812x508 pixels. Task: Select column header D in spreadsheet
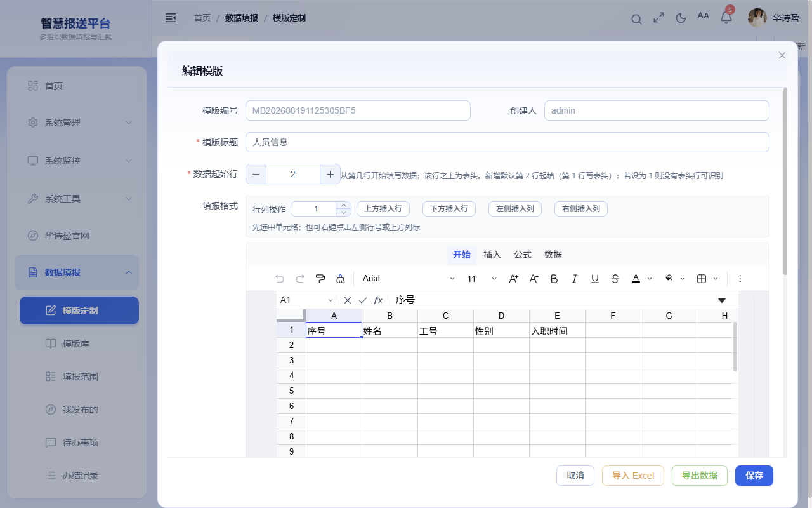[502, 316]
